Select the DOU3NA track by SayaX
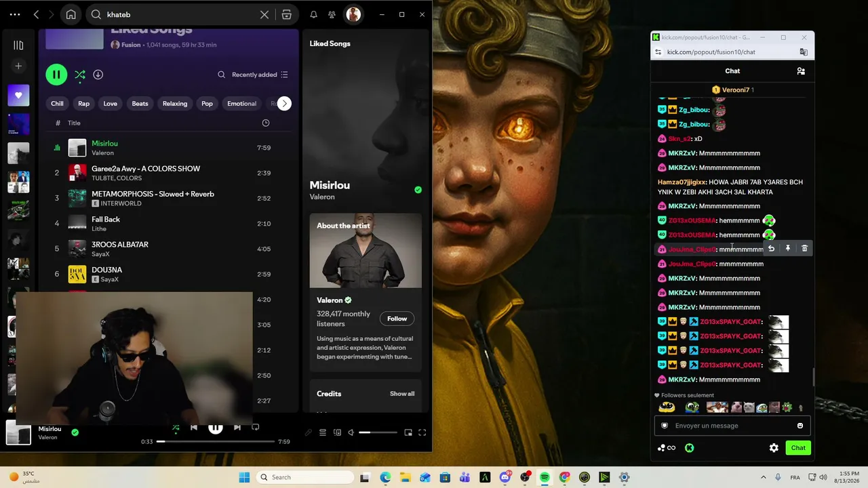Image resolution: width=868 pixels, height=488 pixels. tap(168, 274)
